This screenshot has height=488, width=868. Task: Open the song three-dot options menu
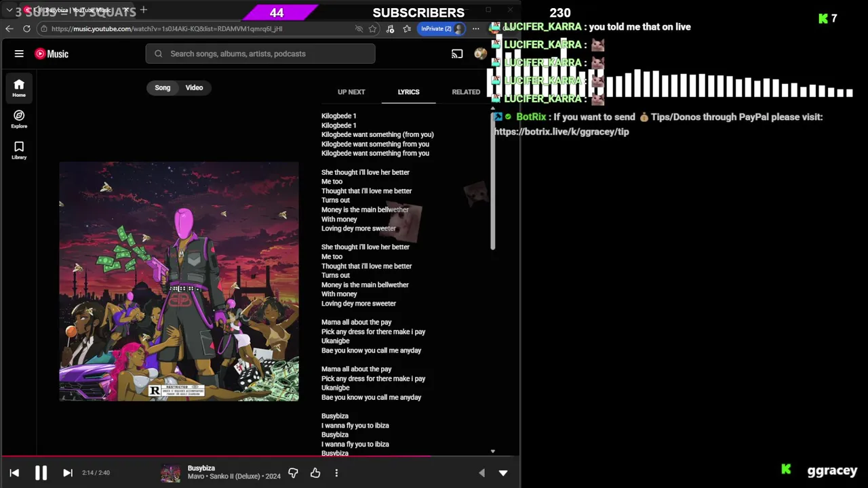pyautogui.click(x=336, y=472)
